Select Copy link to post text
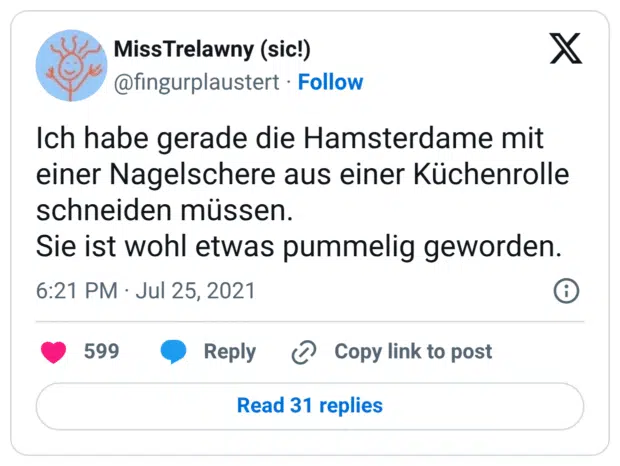620x466 pixels. (413, 351)
